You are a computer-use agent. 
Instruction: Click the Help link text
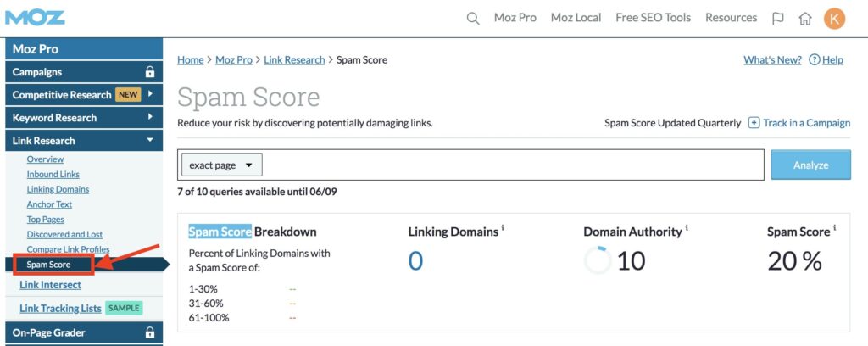[833, 60]
